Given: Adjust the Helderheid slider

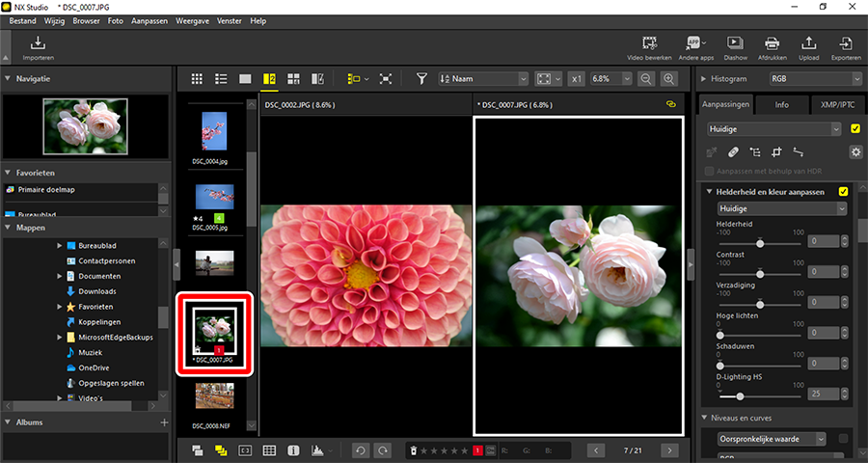Looking at the screenshot, I should click(x=760, y=244).
